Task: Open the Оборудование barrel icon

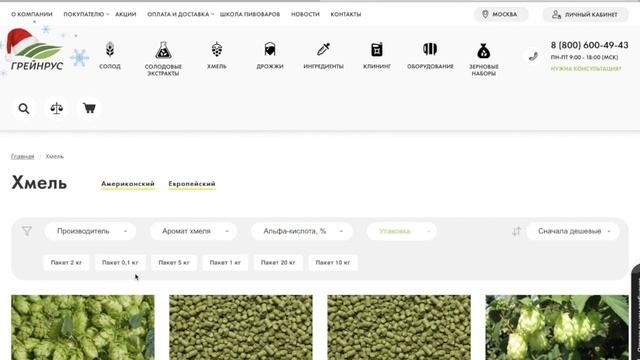Action: click(430, 49)
